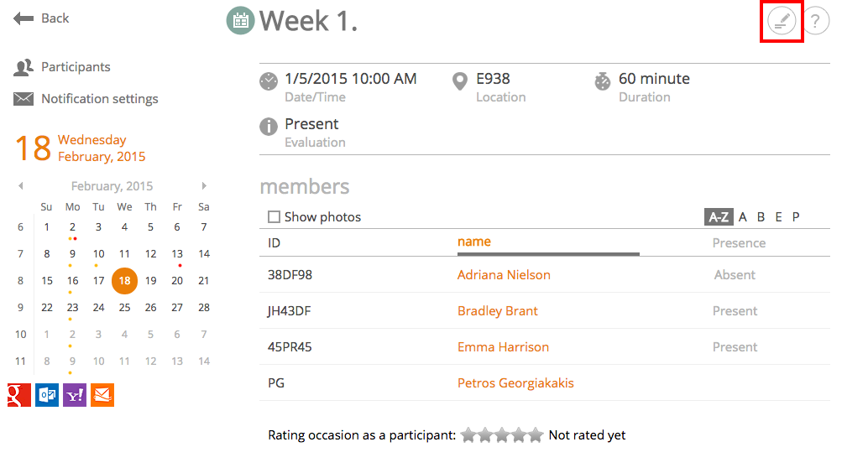Screen dimensions: 868x468
Task: Open Adriana Nielson's profile link
Action: [x=504, y=275]
